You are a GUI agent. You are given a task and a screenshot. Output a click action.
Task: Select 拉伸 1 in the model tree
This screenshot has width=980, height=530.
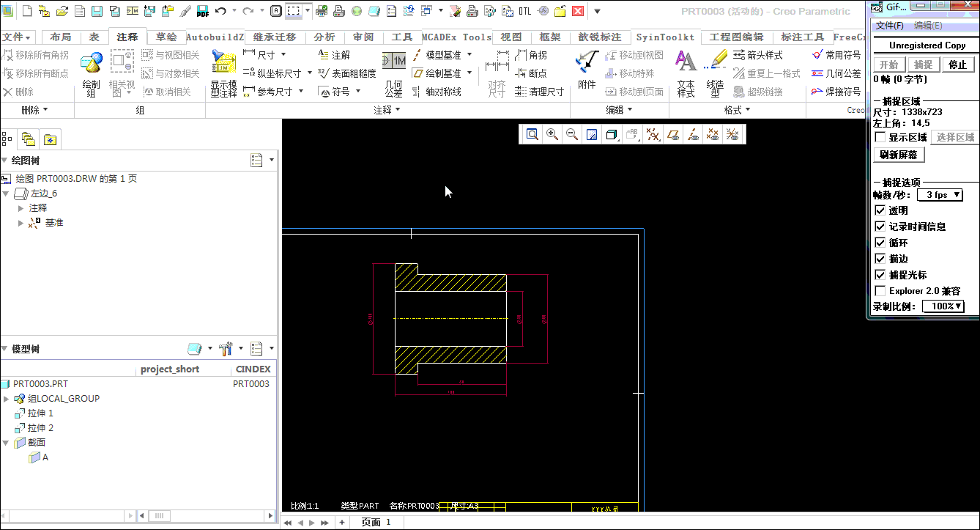tap(40, 413)
